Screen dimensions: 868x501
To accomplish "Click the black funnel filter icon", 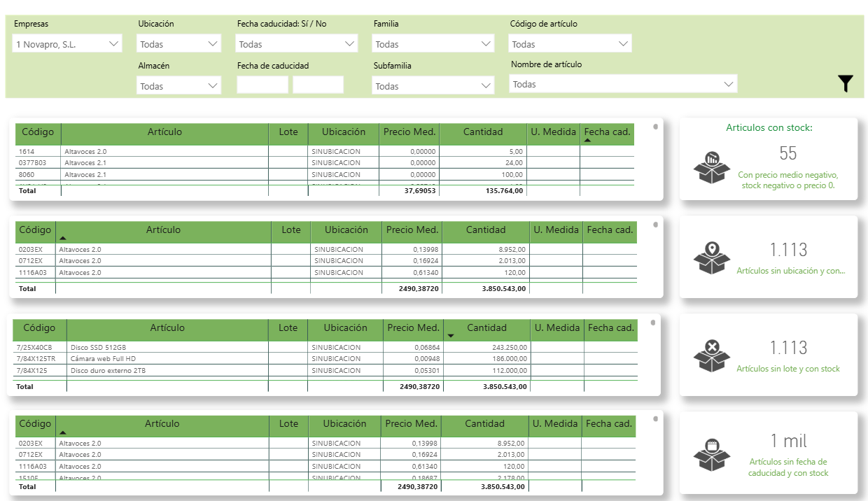I will pos(846,84).
